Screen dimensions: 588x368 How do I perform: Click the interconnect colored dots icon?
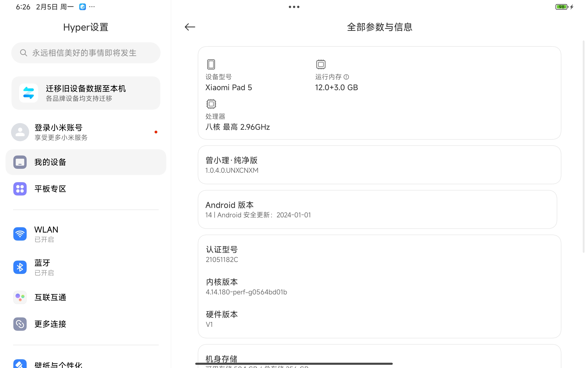[x=20, y=297]
